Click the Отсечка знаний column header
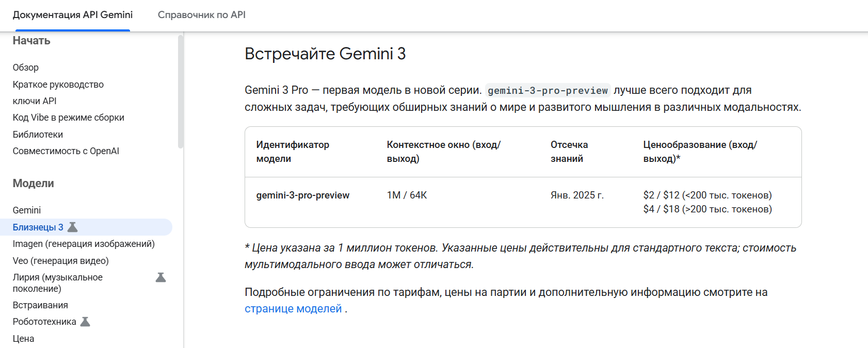This screenshot has height=348, width=868. tap(569, 152)
